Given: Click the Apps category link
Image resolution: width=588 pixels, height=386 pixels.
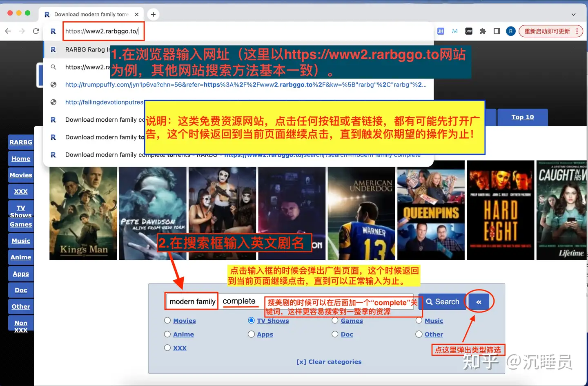Looking at the screenshot, I should 265,335.
